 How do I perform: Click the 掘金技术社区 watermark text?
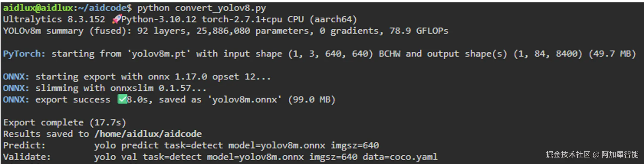point(568,154)
